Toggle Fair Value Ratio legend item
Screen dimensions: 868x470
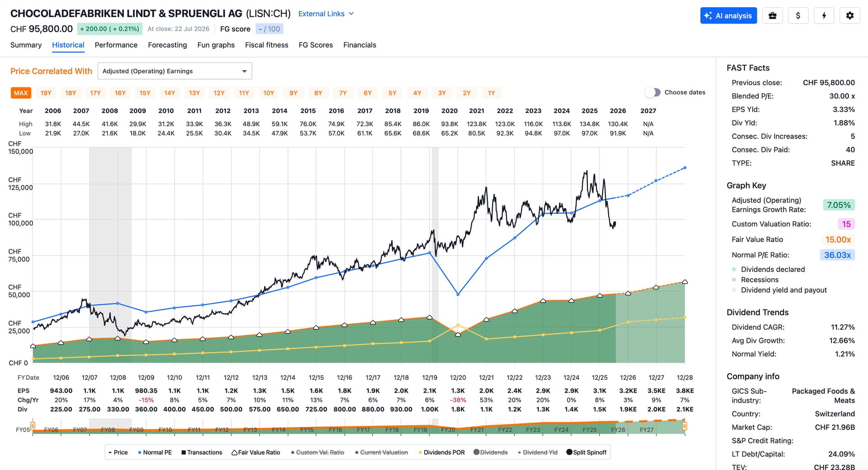pos(256,452)
